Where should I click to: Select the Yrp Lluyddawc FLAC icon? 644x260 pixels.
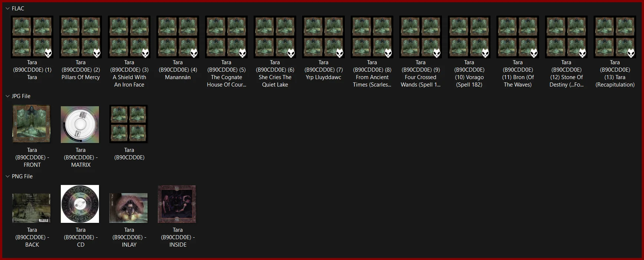[324, 37]
